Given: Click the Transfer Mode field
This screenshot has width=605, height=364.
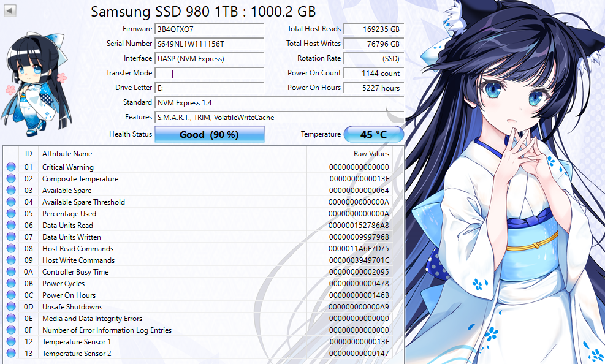Looking at the screenshot, I should pos(209,73).
